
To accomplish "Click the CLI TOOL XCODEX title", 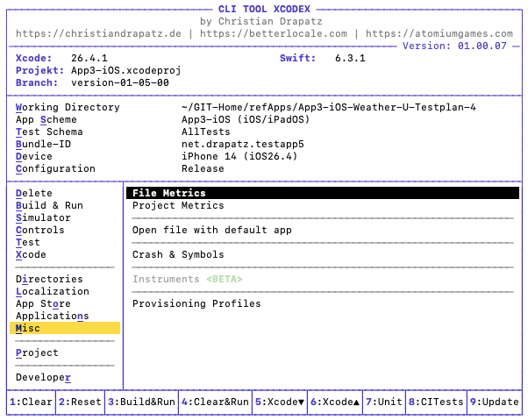I will click(264, 9).
